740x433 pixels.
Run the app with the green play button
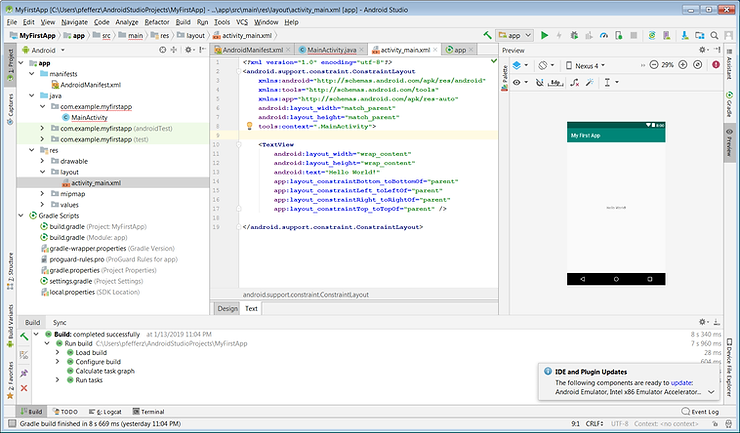(544, 35)
